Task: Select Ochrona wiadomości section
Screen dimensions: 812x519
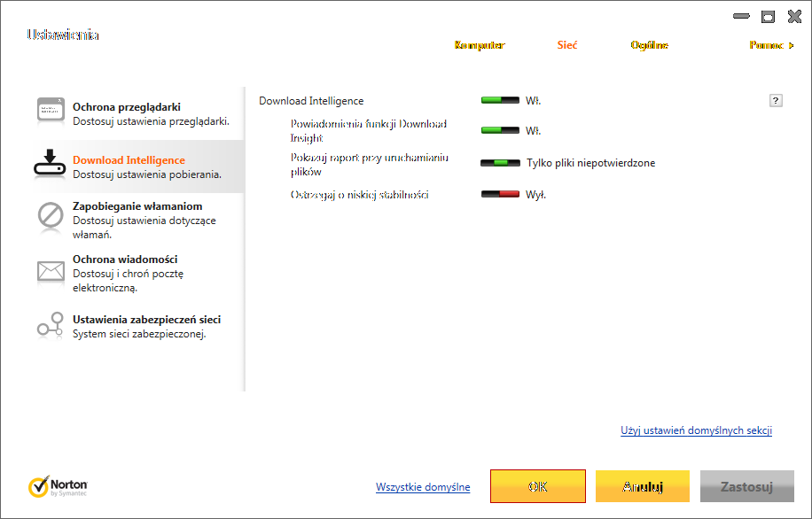Action: pyautogui.click(x=138, y=273)
